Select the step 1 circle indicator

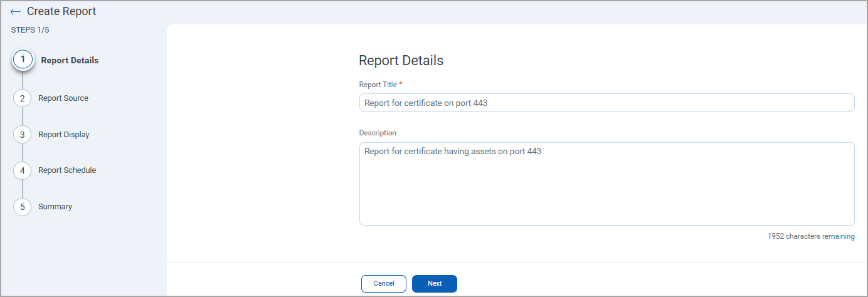23,60
